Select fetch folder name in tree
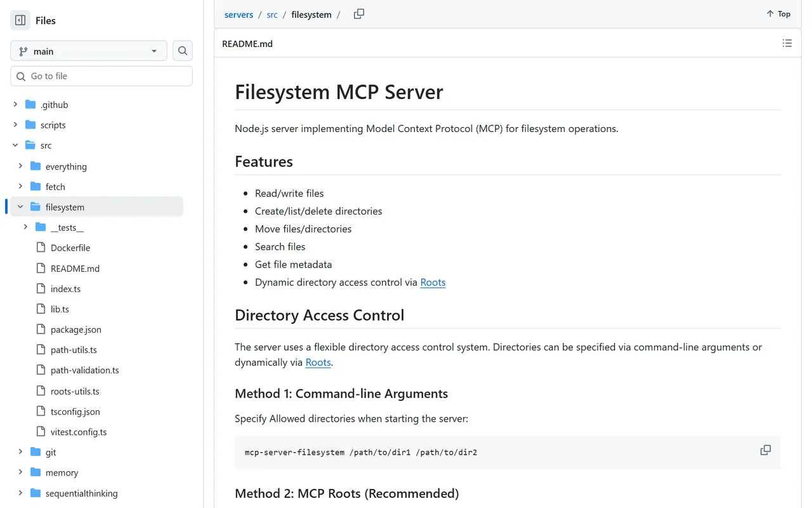The image size is (812, 508). tap(55, 187)
